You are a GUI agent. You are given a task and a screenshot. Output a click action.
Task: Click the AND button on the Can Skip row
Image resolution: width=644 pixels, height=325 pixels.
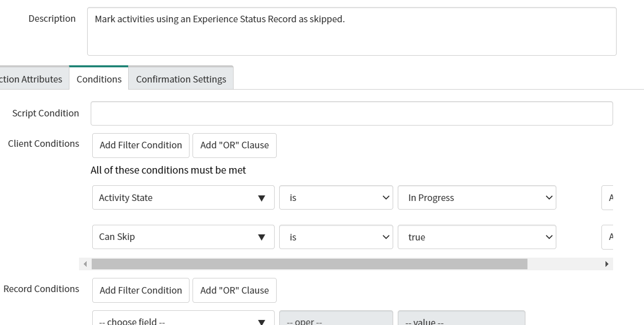(612, 236)
